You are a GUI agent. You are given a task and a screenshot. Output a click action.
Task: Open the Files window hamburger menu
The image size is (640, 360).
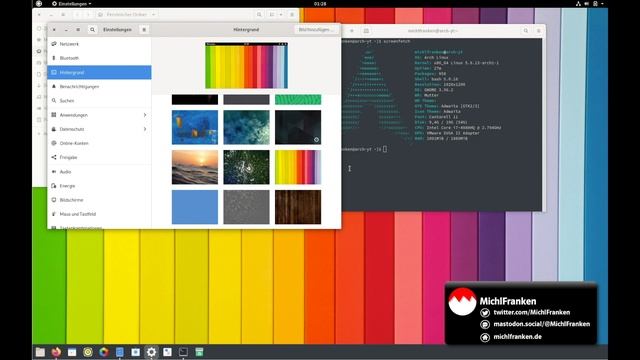click(292, 14)
